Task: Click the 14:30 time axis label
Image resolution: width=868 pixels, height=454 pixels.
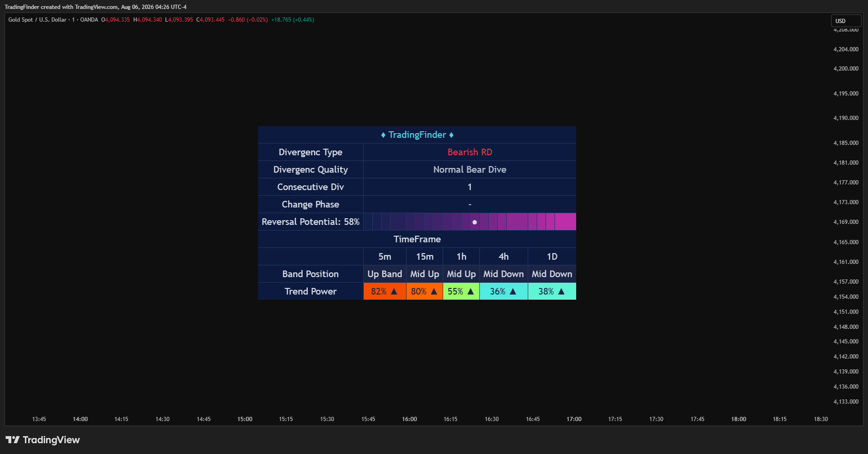Action: (x=163, y=419)
